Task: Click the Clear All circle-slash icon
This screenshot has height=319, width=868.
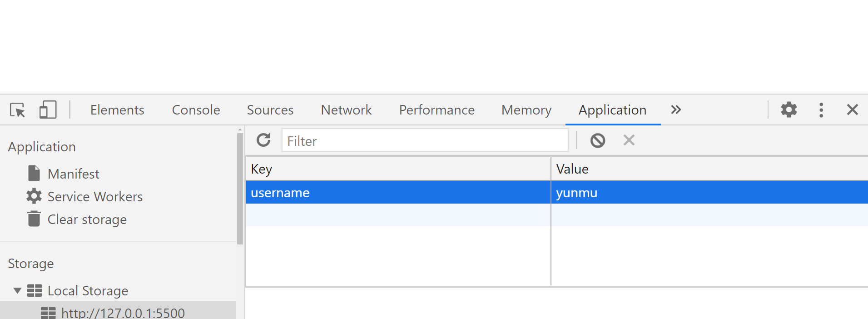Action: (597, 140)
